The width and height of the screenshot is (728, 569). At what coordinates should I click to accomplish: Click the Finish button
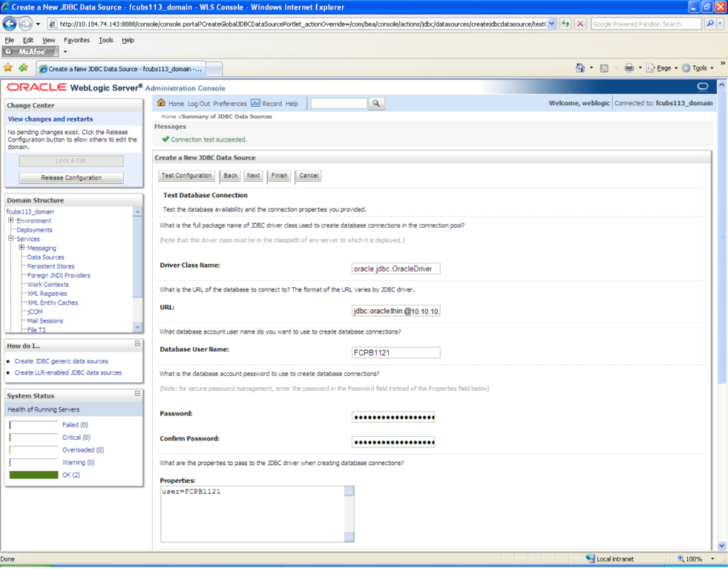(279, 176)
